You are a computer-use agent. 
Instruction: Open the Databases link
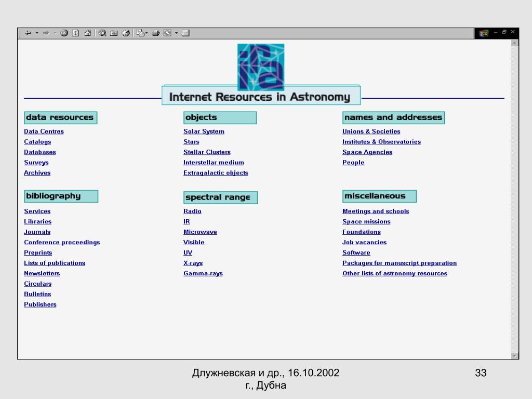coord(39,152)
